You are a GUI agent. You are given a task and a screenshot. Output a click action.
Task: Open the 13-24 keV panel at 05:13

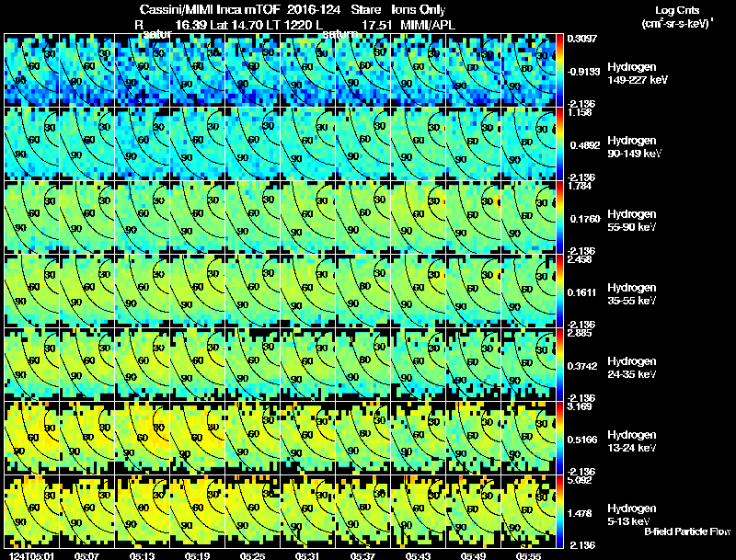(143, 438)
